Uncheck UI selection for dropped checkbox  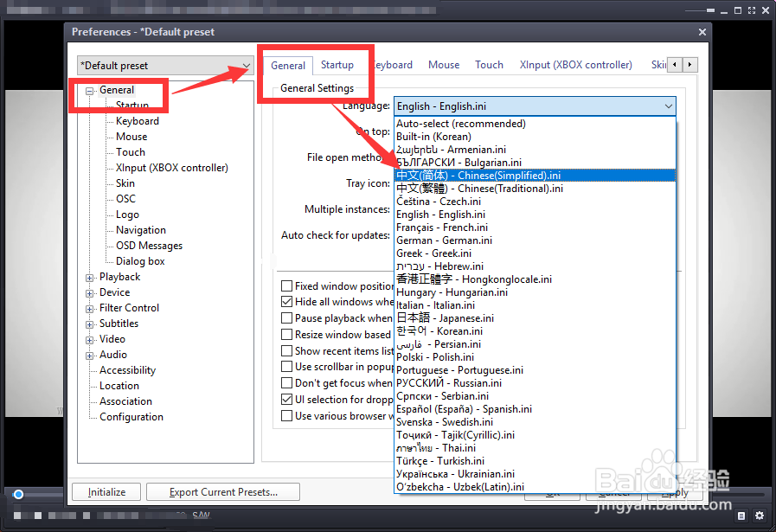(286, 399)
